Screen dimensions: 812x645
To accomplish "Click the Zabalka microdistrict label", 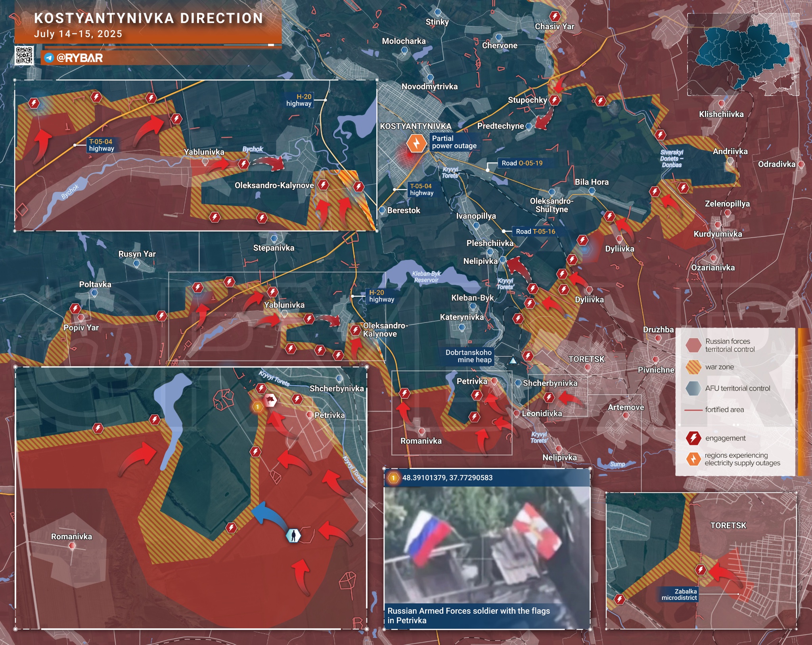I will 679,594.
